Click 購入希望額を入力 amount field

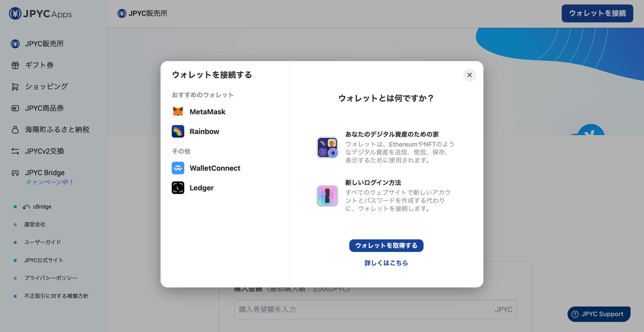[376, 310]
